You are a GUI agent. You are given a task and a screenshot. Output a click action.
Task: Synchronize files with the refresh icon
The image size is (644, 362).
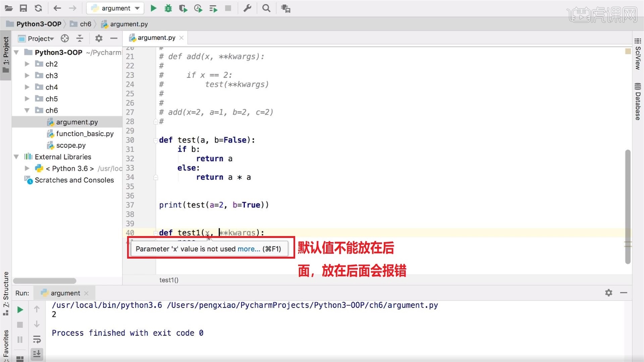coord(38,8)
